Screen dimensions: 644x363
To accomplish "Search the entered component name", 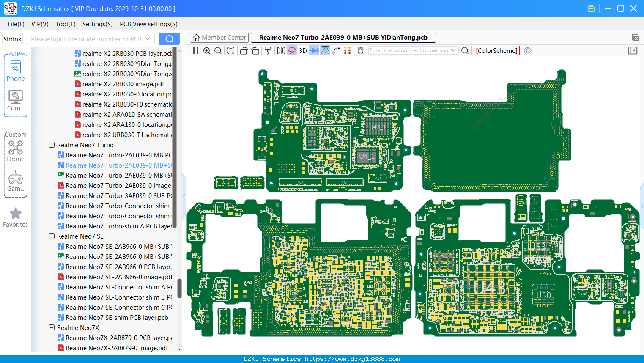I will click(x=465, y=50).
